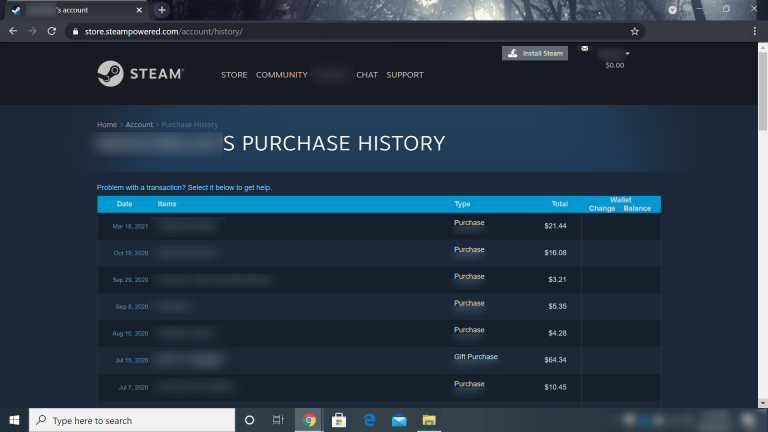Click the Items column header
Image resolution: width=768 pixels, height=432 pixels.
click(x=167, y=204)
